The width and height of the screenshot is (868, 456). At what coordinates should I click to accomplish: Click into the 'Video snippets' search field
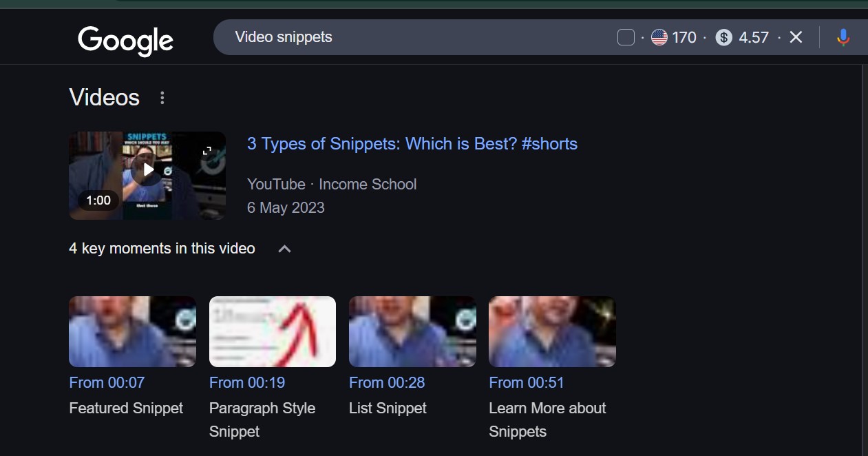coord(413,37)
